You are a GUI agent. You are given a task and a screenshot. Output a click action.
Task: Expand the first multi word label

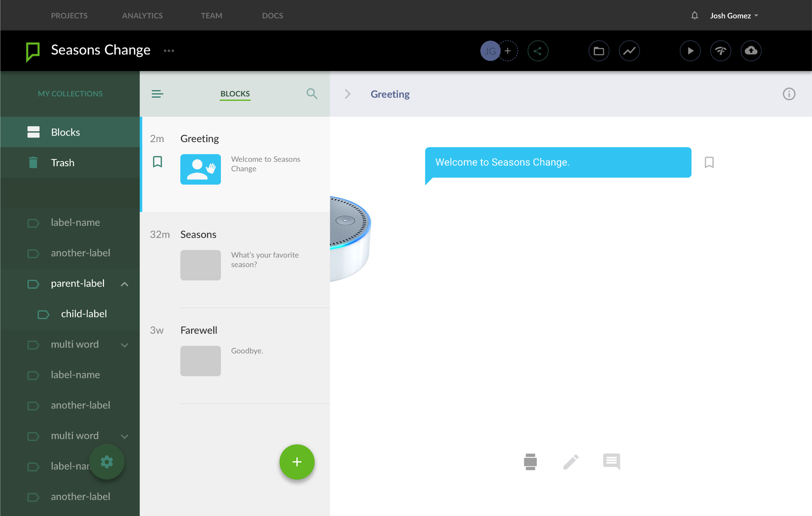pyautogui.click(x=124, y=345)
